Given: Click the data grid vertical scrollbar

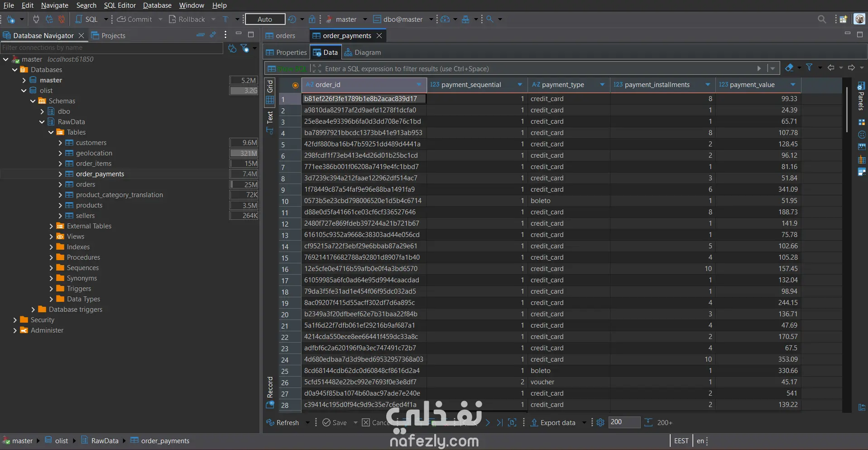Looking at the screenshot, I should pyautogui.click(x=846, y=109).
